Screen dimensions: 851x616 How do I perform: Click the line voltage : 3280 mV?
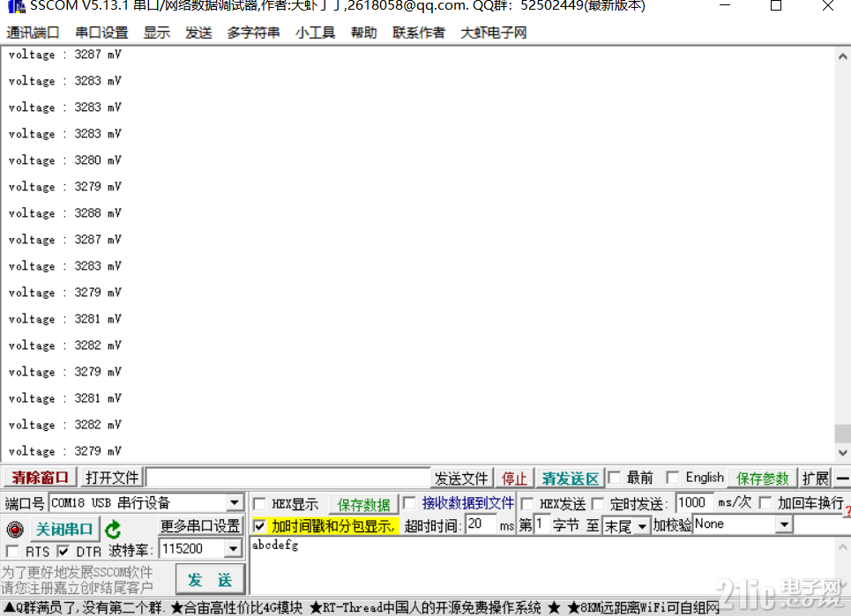(x=64, y=160)
